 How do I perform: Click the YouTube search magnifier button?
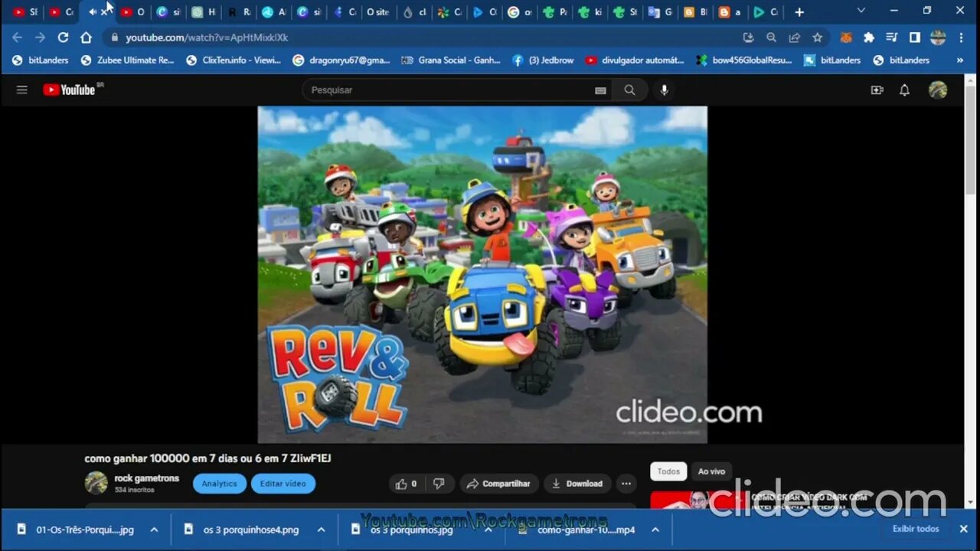pyautogui.click(x=629, y=90)
